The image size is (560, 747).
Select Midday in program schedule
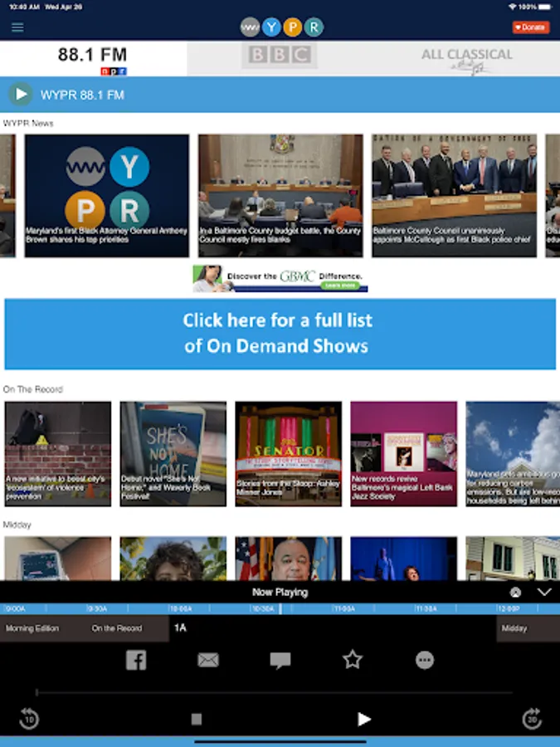click(x=528, y=628)
